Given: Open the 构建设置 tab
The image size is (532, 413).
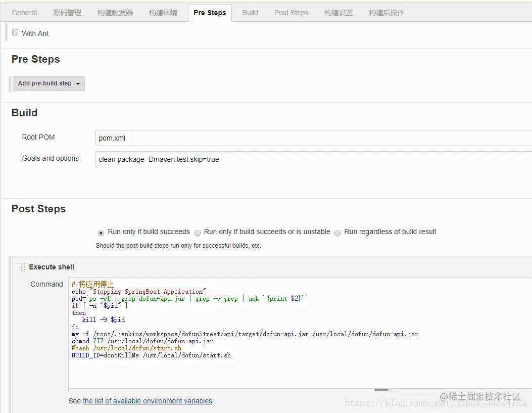Looking at the screenshot, I should tap(338, 13).
